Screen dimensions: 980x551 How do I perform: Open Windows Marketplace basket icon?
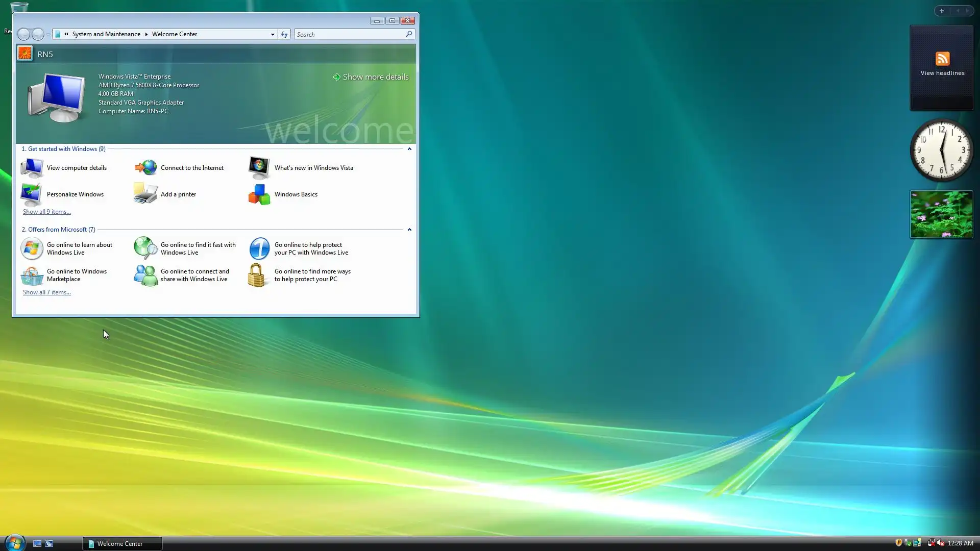(32, 275)
